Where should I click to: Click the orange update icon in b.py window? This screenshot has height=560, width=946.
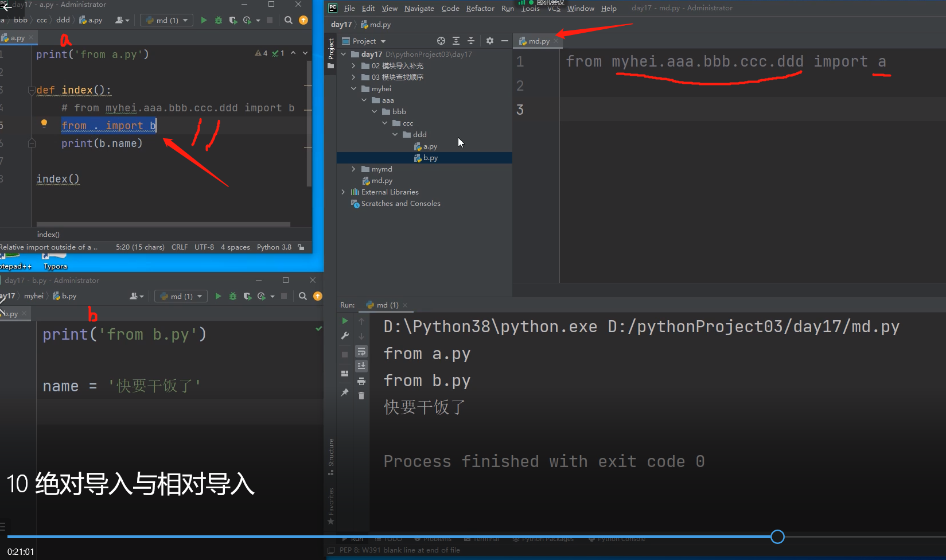point(318,296)
